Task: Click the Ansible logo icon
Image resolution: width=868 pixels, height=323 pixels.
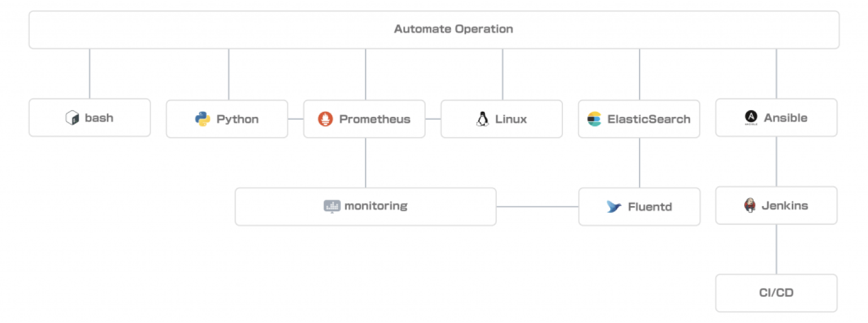Action: (x=751, y=117)
